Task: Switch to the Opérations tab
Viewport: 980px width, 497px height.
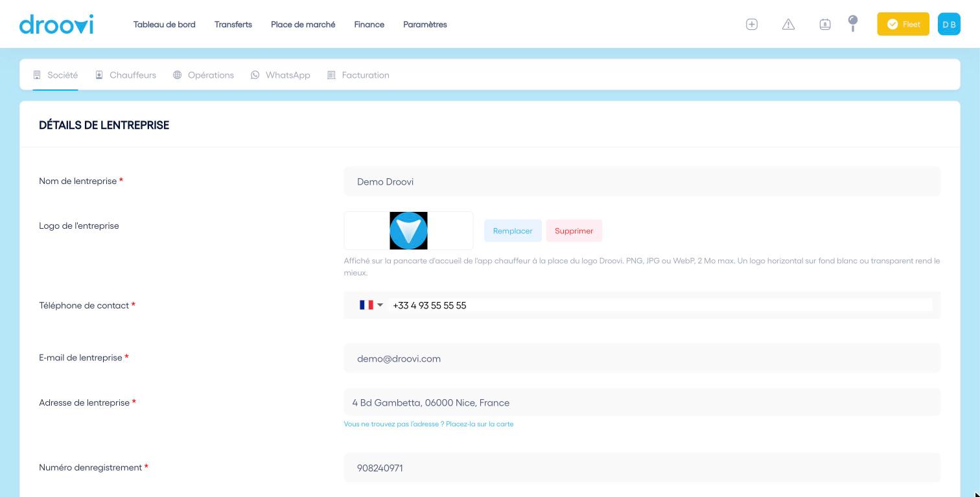Action: 204,75
